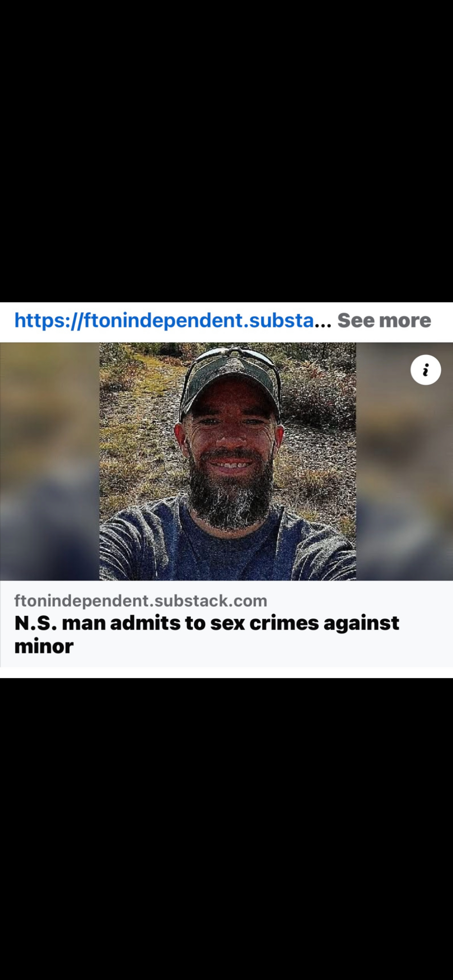Open the bearded man selfie thumbnail
The width and height of the screenshot is (453, 980).
tap(227, 461)
